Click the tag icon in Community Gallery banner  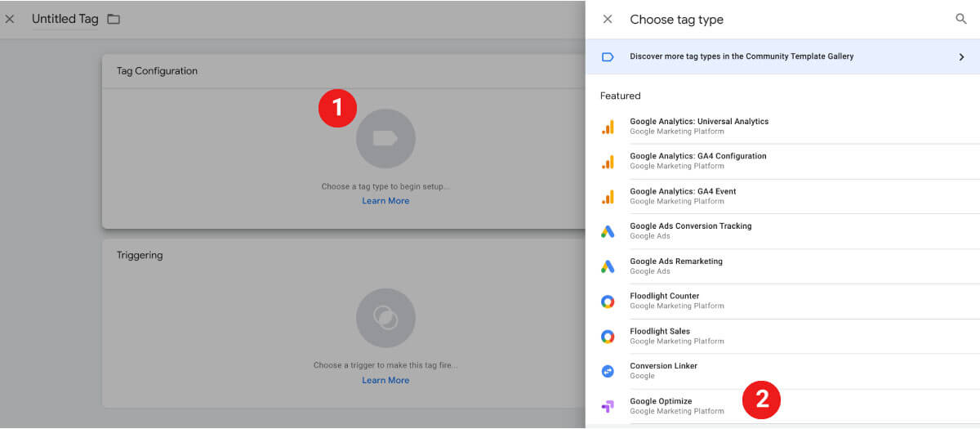coord(608,57)
